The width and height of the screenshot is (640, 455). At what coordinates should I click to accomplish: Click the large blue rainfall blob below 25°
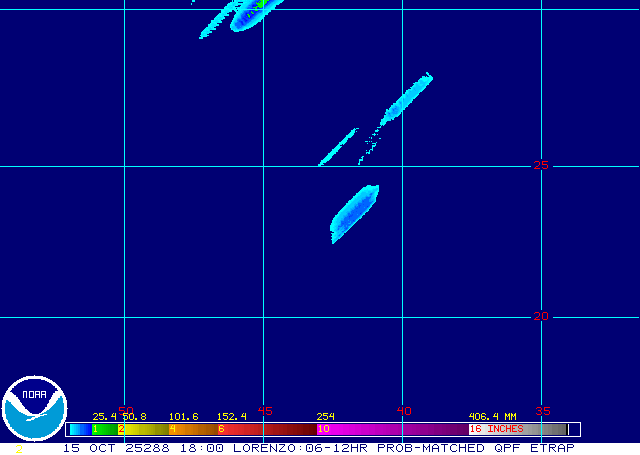tap(354, 212)
